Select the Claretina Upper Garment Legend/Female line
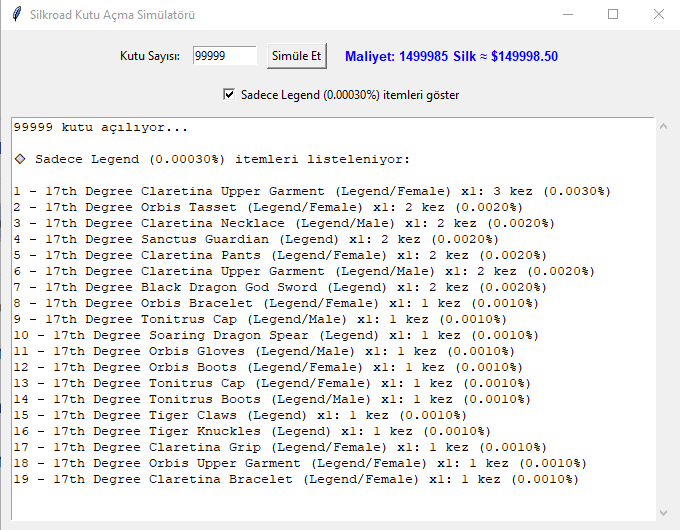Image resolution: width=680 pixels, height=530 pixels. point(311,191)
